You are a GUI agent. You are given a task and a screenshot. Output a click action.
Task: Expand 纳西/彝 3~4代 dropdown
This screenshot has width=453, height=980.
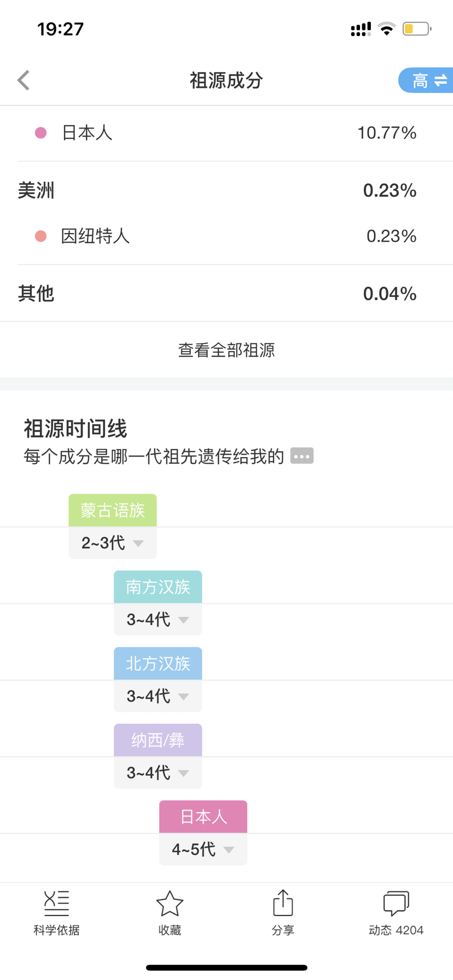coord(158,773)
